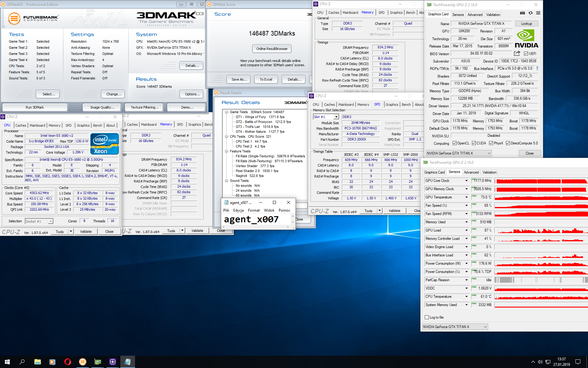This screenshot has height=368, width=588.
Task: Click Image Quality... button
Action: coord(102,107)
